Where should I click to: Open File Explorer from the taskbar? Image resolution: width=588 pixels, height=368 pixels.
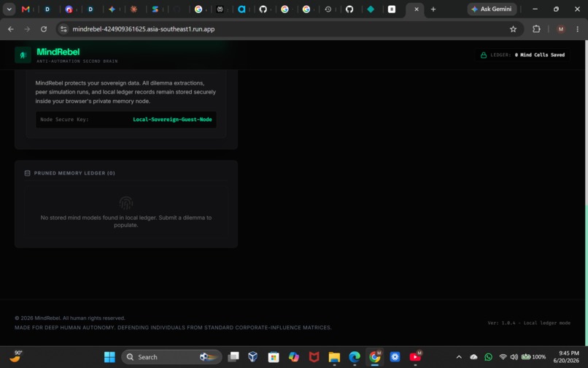click(x=334, y=357)
